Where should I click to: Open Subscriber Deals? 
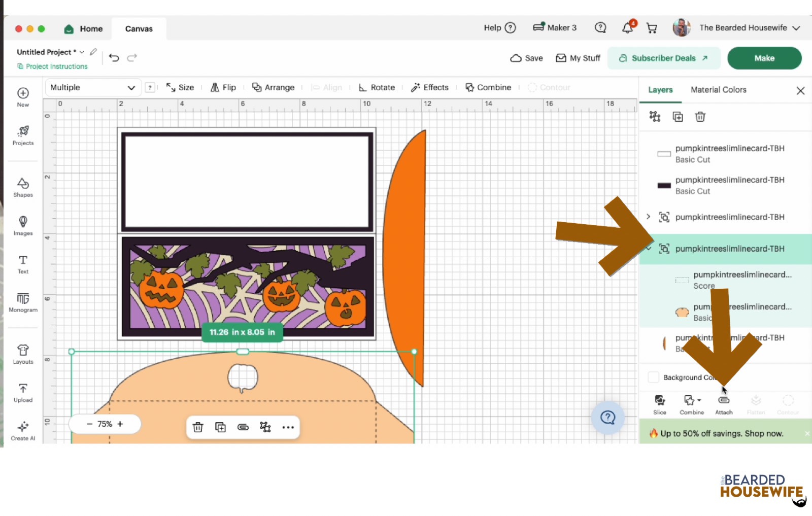click(x=664, y=58)
